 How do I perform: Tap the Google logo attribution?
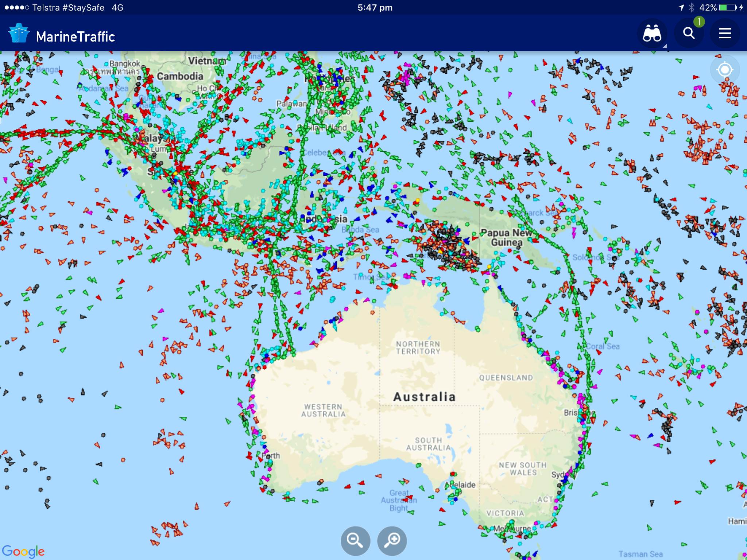[x=23, y=551]
